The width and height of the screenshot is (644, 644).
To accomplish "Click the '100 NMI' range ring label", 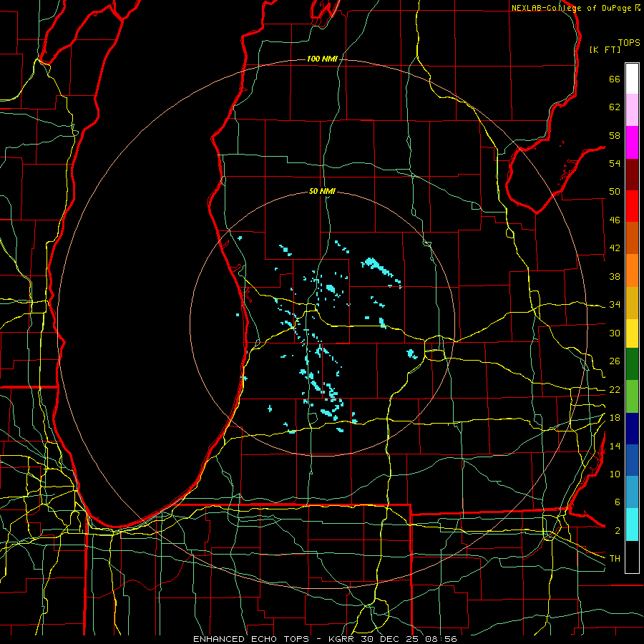I will tap(322, 59).
